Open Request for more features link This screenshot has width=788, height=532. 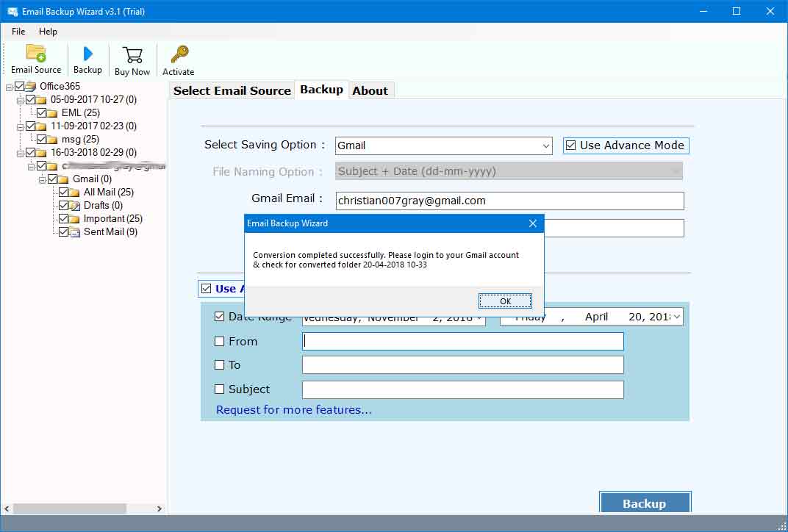point(293,410)
